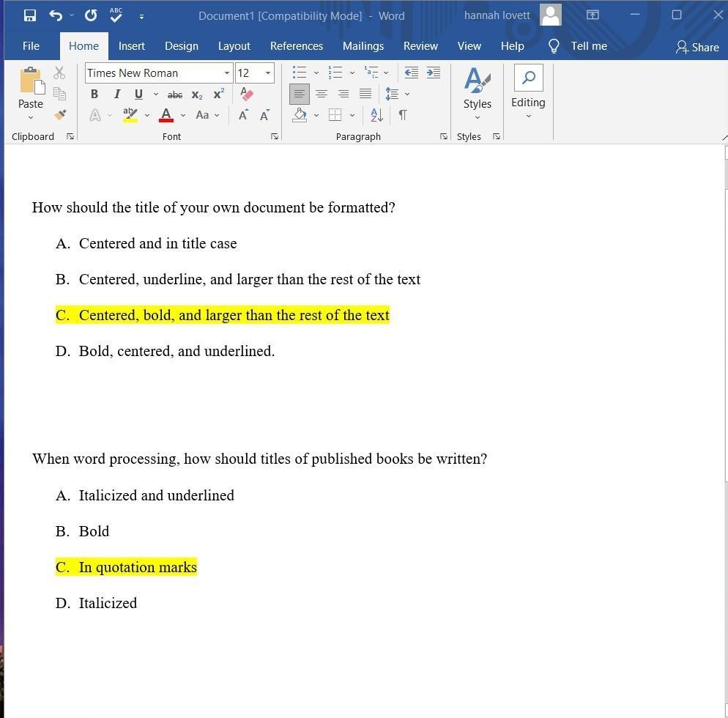
Task: Toggle Bold formatting
Action: [x=94, y=95]
